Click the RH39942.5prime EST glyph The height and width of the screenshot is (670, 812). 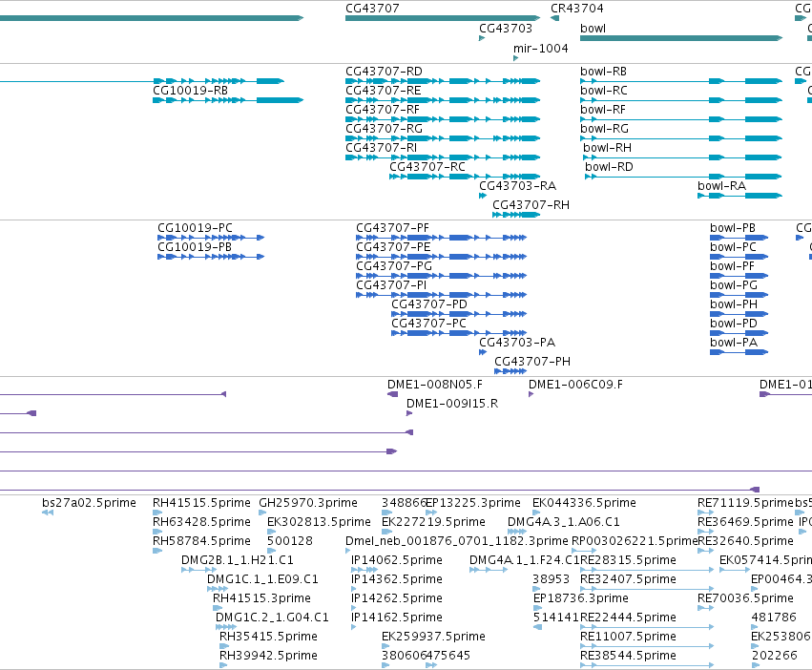click(223, 665)
